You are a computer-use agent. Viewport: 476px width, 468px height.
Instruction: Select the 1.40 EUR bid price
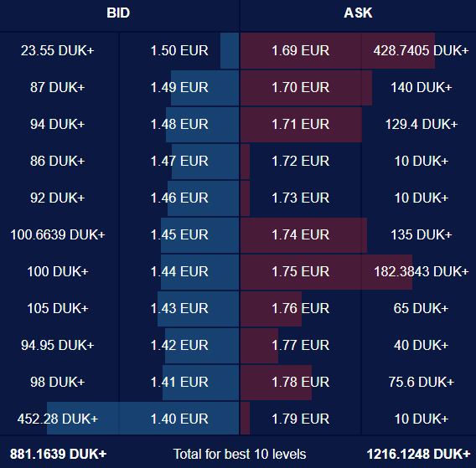(x=179, y=419)
